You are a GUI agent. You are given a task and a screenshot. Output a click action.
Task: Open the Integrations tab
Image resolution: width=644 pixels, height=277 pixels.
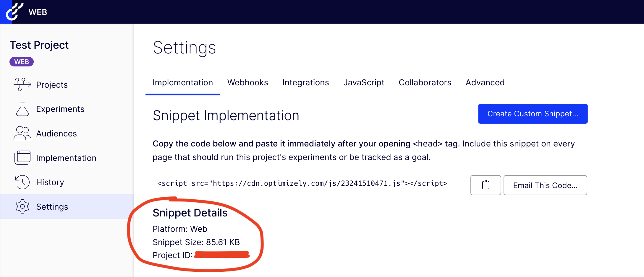(x=305, y=82)
